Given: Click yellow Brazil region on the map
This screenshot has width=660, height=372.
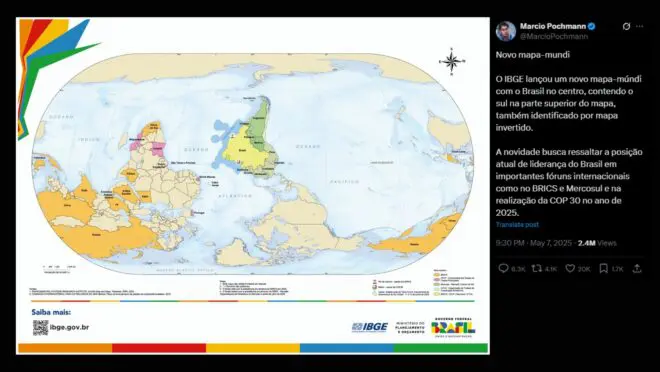Looking at the screenshot, I should 243,150.
